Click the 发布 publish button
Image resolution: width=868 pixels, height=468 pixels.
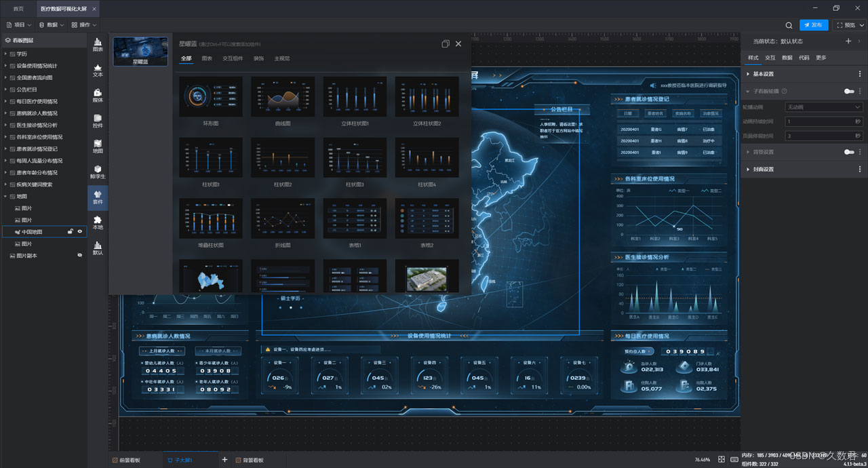click(814, 25)
